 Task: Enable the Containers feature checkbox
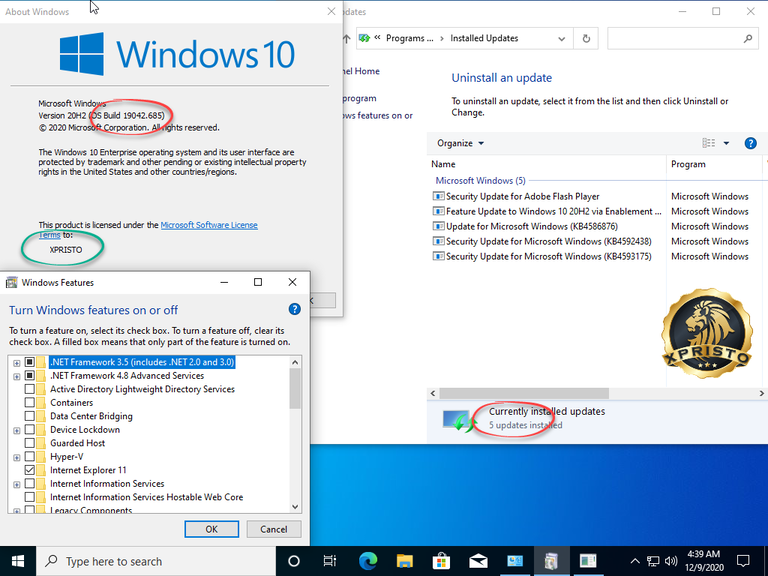(x=29, y=403)
